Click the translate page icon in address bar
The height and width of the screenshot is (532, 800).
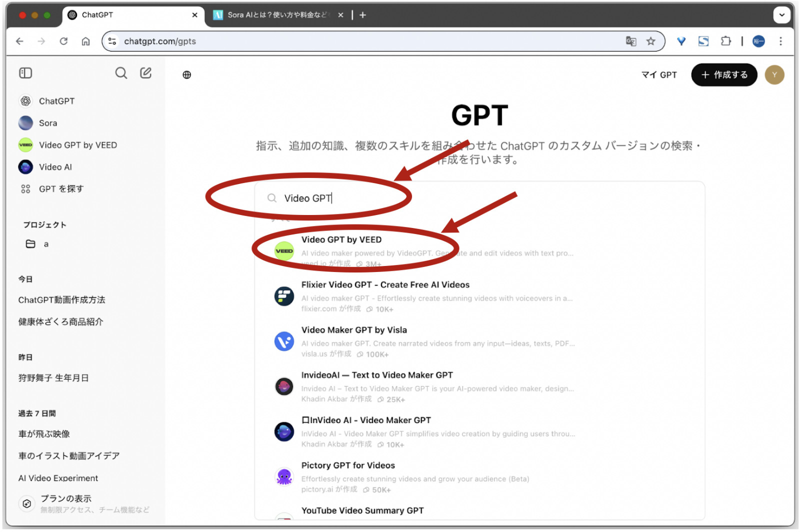631,41
